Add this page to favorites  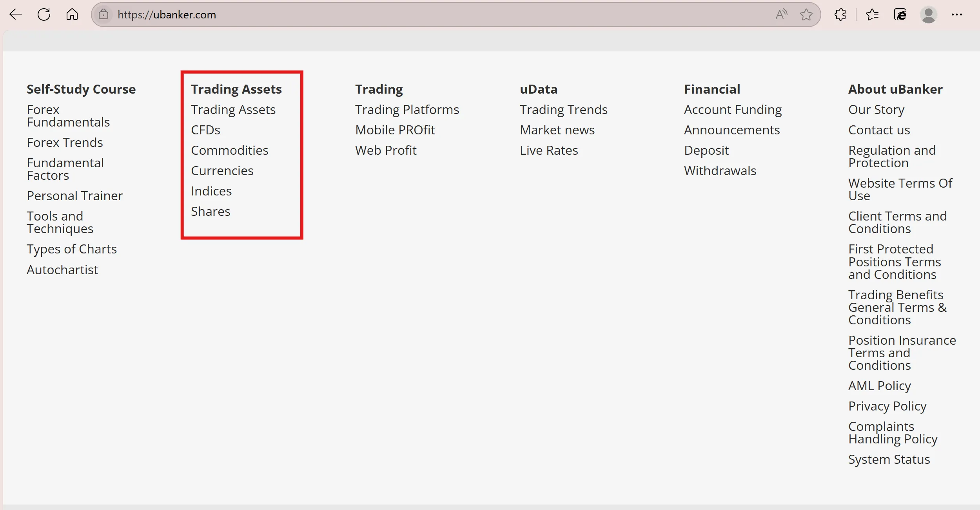tap(806, 15)
